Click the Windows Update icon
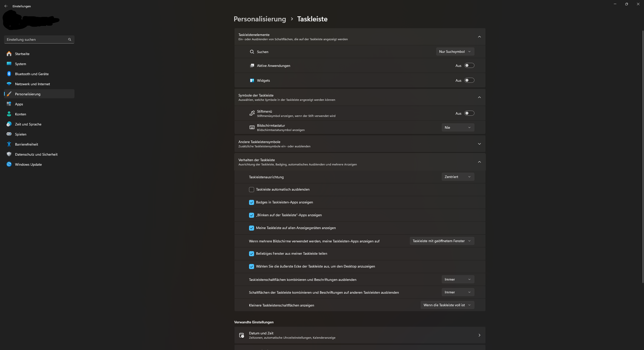644x350 pixels. pos(9,164)
